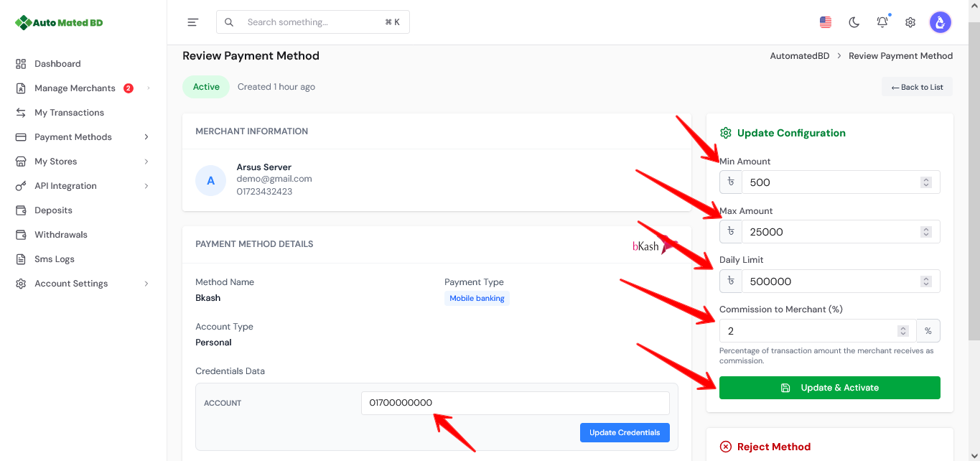
Task: Click the Dashboard icon in sidebar
Action: (20, 63)
